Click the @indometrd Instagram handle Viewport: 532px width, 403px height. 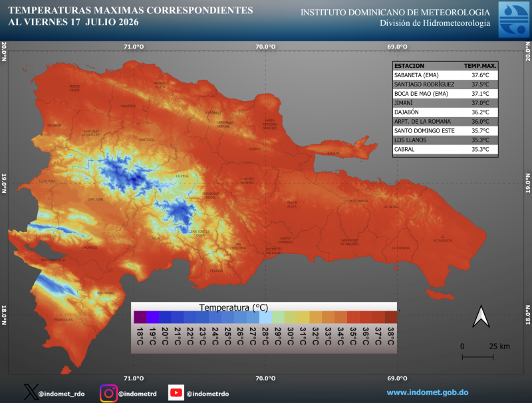tap(138, 394)
